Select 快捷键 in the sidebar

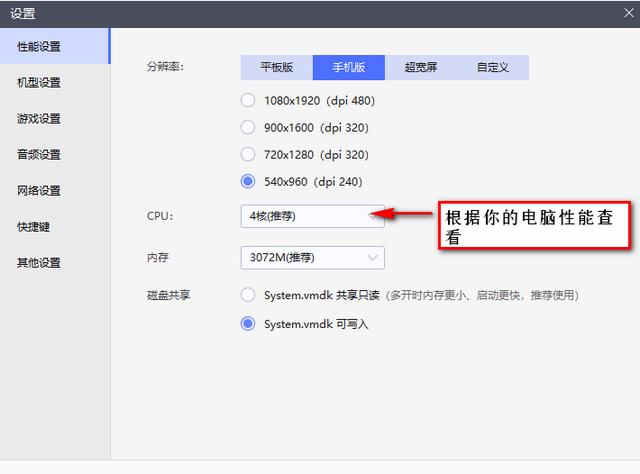click(x=34, y=227)
